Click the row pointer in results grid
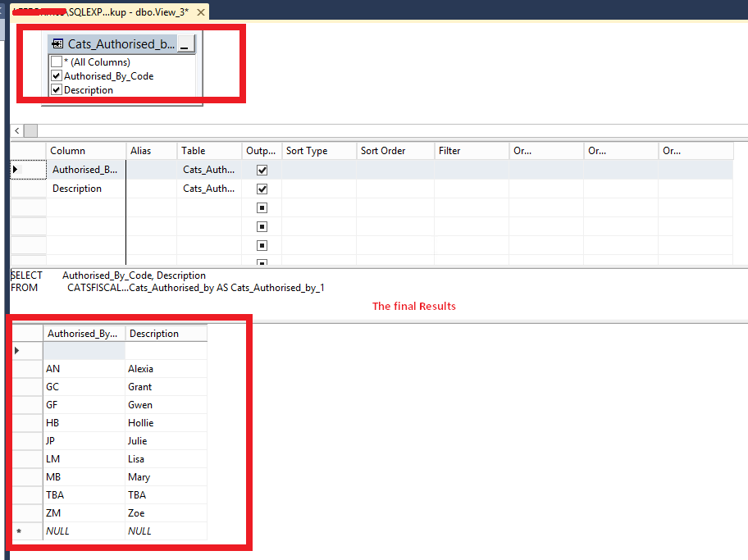Image resolution: width=748 pixels, height=560 pixels. pos(18,351)
